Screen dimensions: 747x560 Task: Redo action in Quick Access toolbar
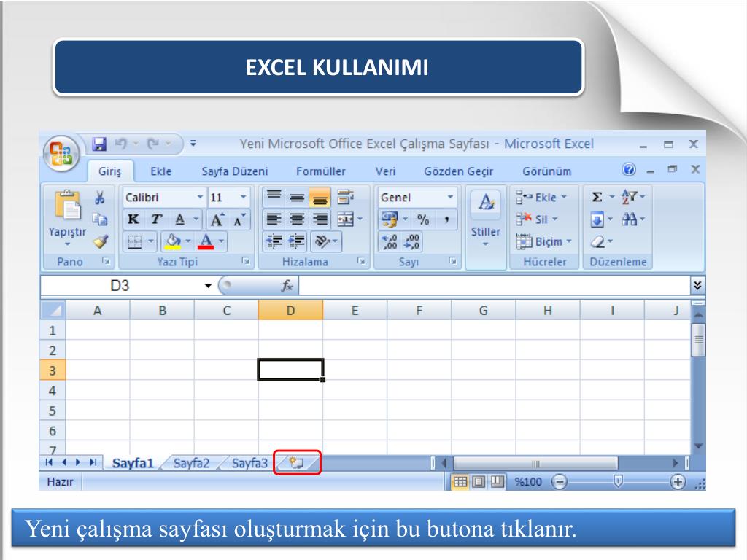[x=153, y=144]
